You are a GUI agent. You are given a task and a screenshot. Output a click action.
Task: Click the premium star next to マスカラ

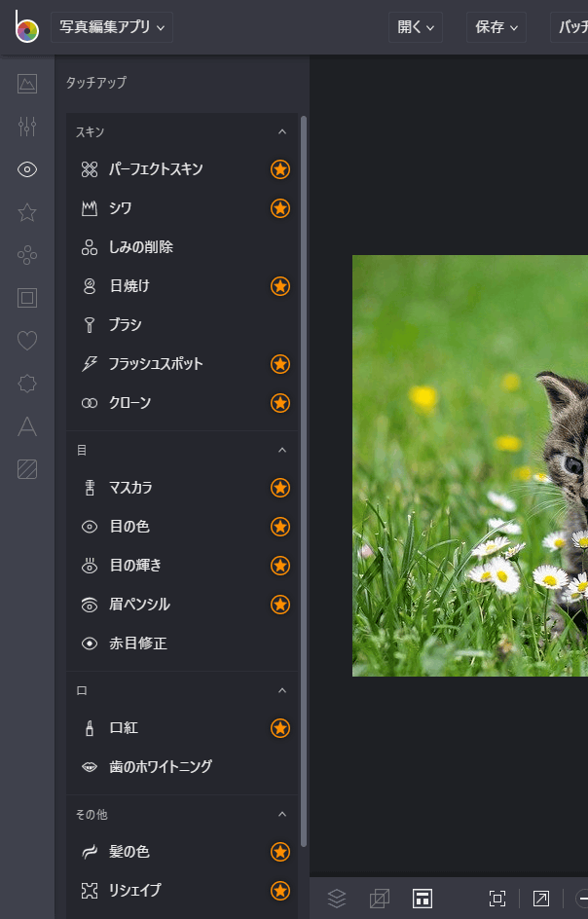pyautogui.click(x=280, y=488)
